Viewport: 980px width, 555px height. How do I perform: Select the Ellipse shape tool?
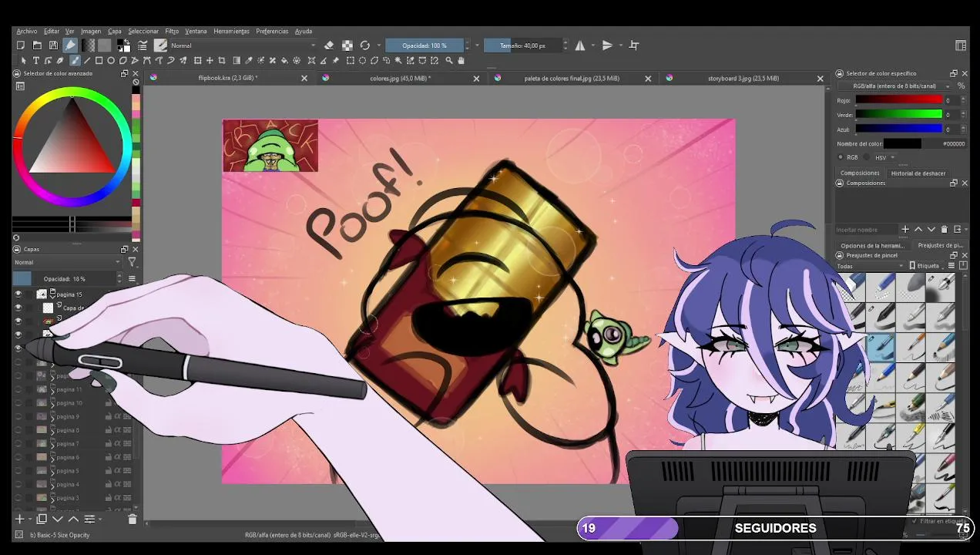tap(111, 60)
